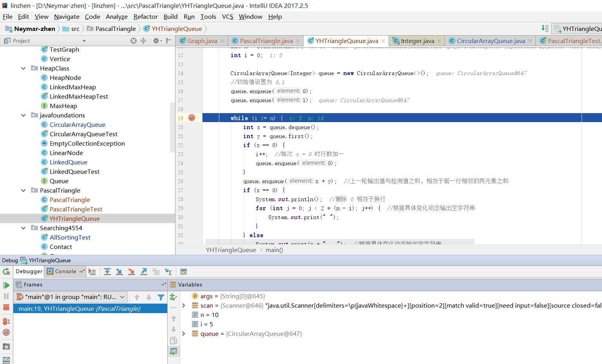Open Integer.java editor tab
The image size is (602, 364).
418,41
